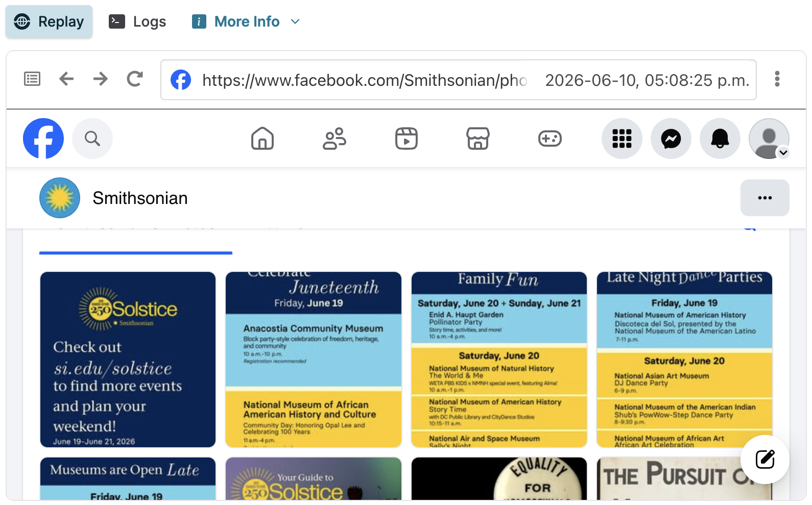This screenshot has width=812, height=505.
Task: Click the Facebook logo
Action: (x=43, y=139)
